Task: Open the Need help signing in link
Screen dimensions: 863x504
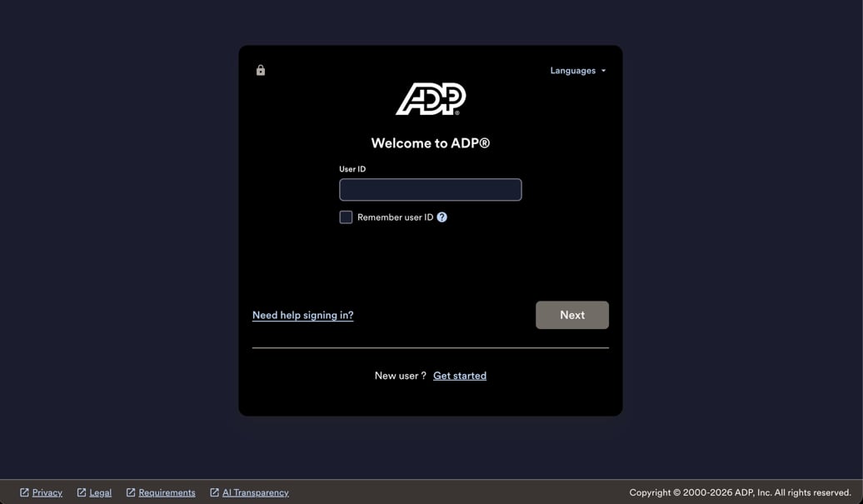Action: point(302,315)
